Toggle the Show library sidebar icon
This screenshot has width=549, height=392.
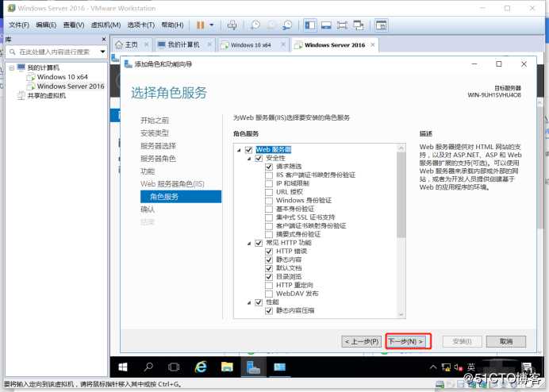pos(310,25)
